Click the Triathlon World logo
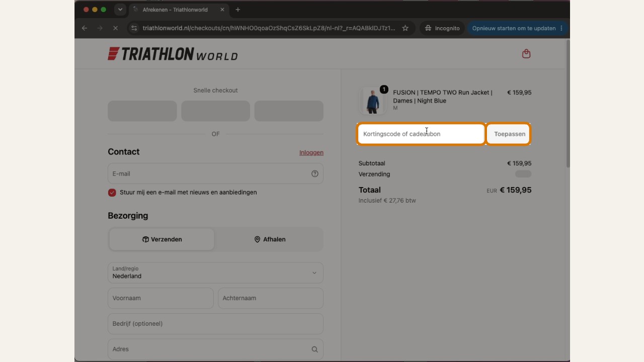This screenshot has height=362, width=644. pyautogui.click(x=173, y=54)
